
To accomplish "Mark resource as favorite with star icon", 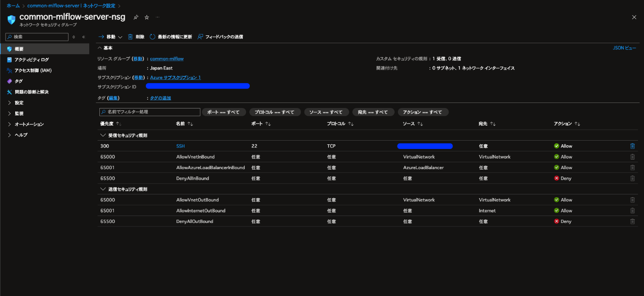I will 147,17.
